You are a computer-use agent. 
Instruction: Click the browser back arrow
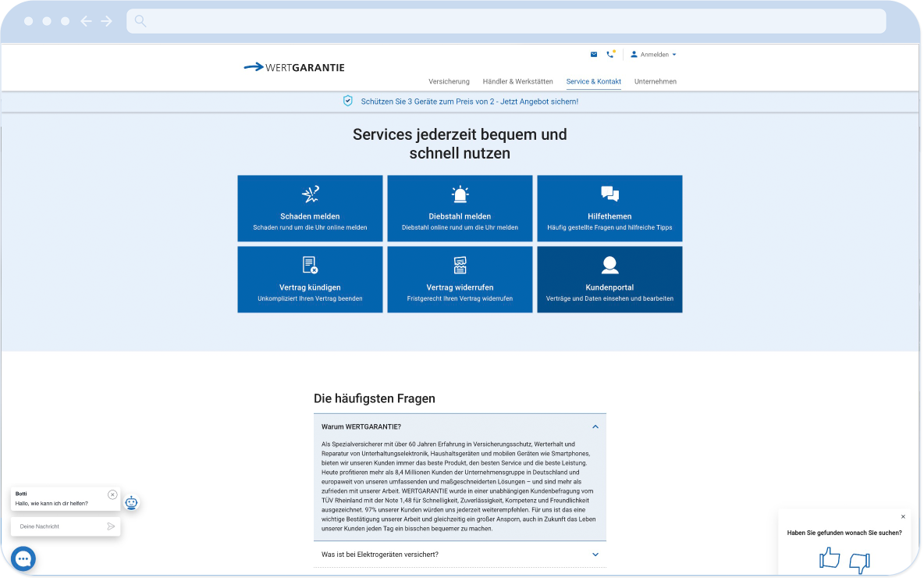[86, 21]
